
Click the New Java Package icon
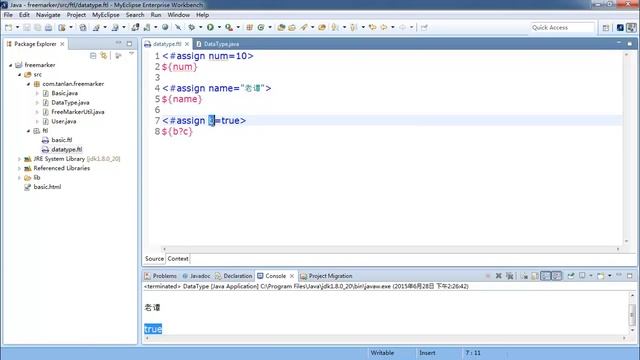coord(249,27)
